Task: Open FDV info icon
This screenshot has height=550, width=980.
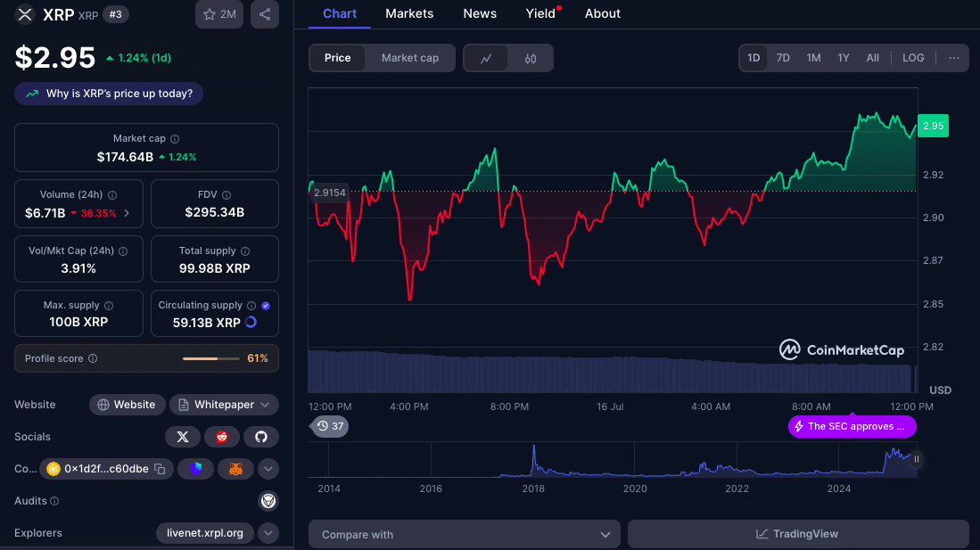Action: [226, 195]
